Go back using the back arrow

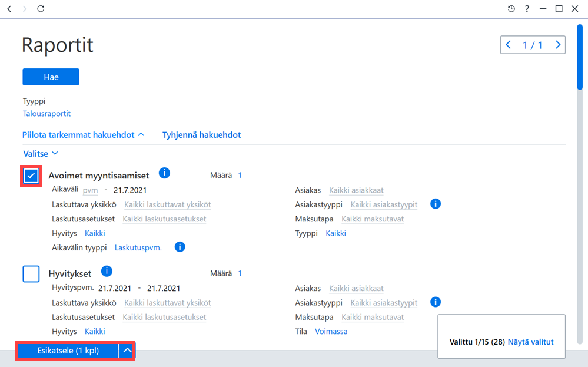tap(9, 9)
